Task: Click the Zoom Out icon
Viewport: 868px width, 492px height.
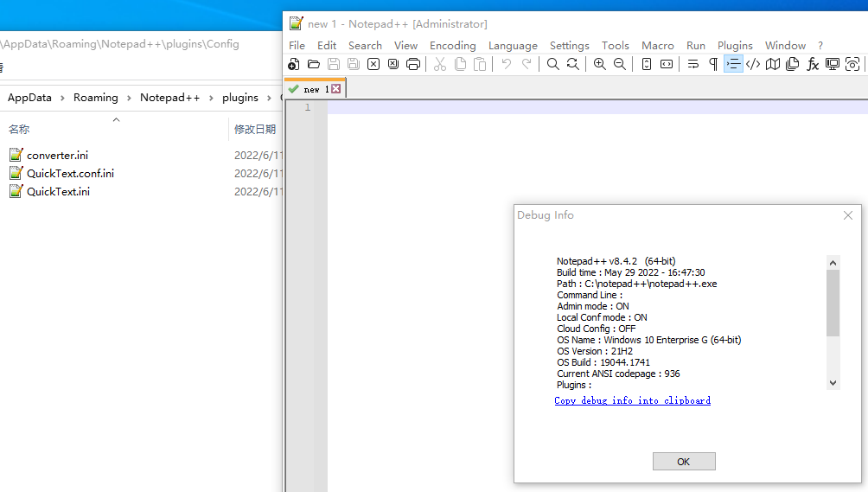Action: pyautogui.click(x=620, y=64)
